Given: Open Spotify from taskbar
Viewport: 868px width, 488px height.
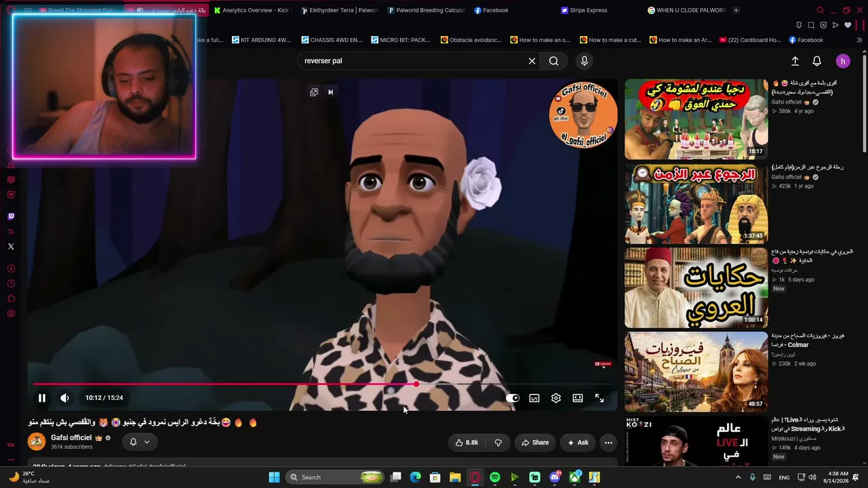Looking at the screenshot, I should point(495,477).
